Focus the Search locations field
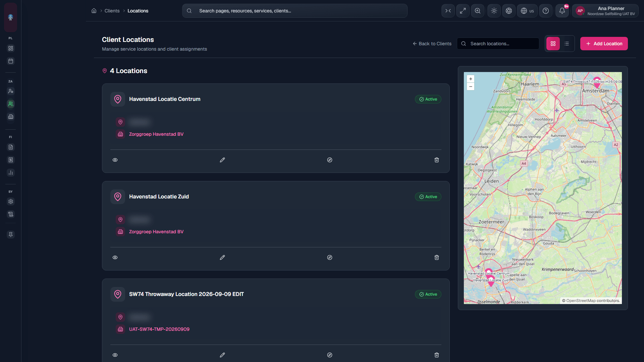This screenshot has width=644, height=362. coord(498,44)
